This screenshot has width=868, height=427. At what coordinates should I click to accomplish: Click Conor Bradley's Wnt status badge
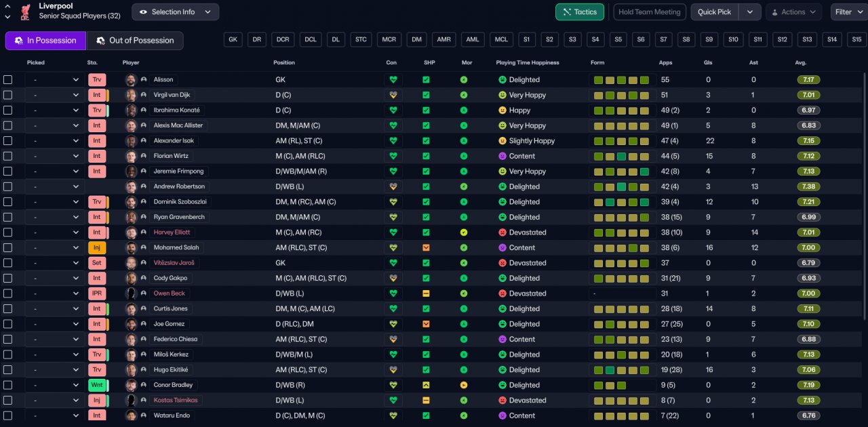coord(97,385)
